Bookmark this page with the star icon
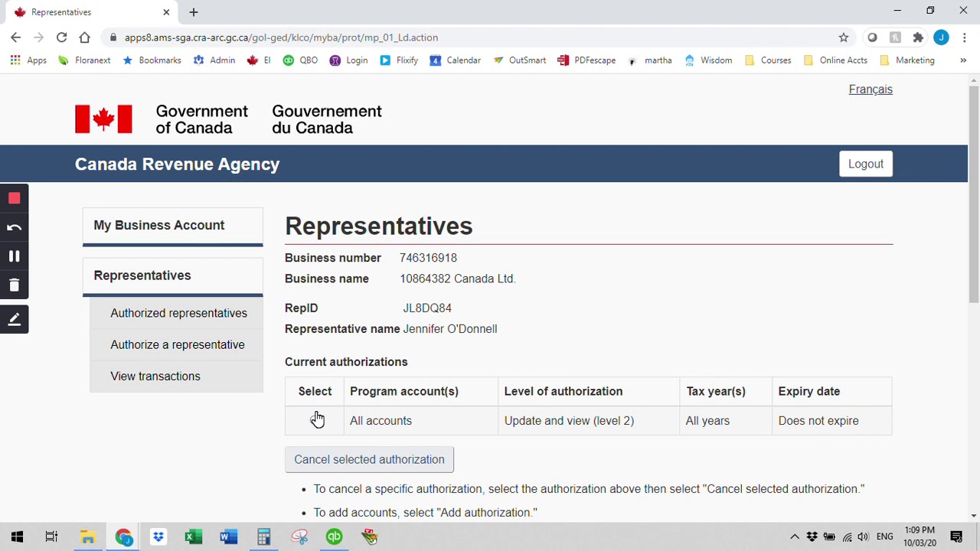Image resolution: width=980 pixels, height=551 pixels. [843, 37]
